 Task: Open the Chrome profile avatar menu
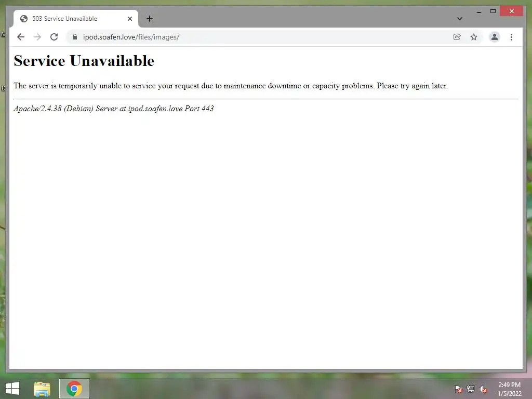pyautogui.click(x=495, y=37)
